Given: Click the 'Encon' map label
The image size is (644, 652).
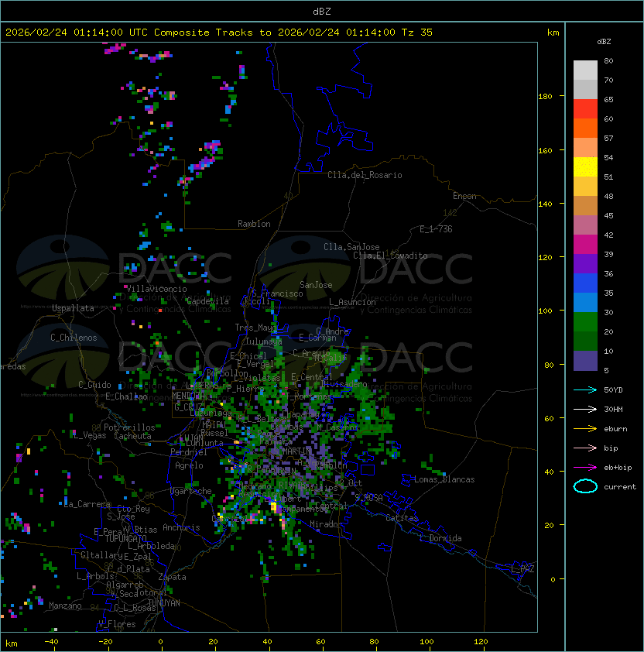Looking at the screenshot, I should pos(464,196).
